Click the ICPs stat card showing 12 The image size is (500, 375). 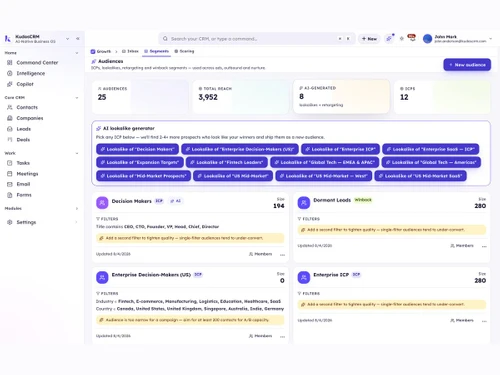(x=442, y=97)
